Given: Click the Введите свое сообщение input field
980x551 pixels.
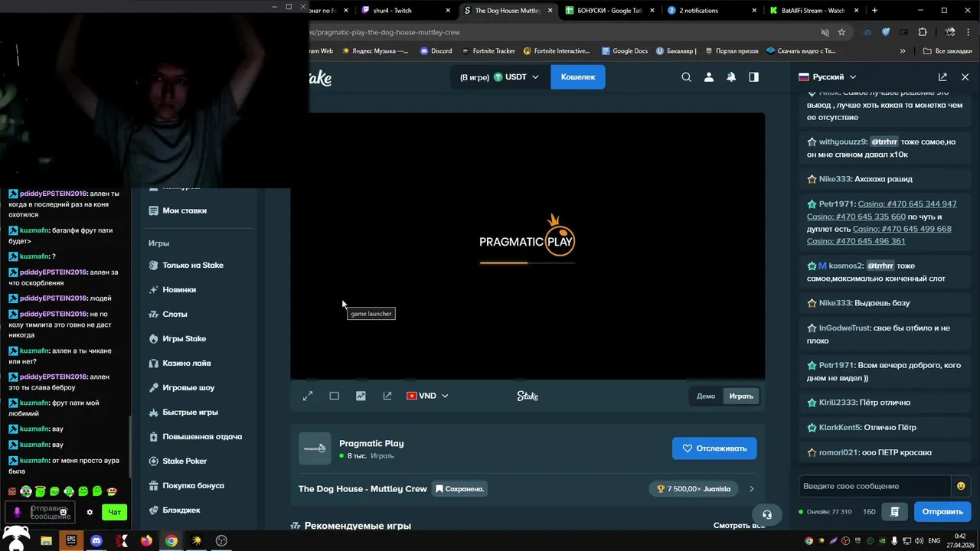Looking at the screenshot, I should [875, 486].
